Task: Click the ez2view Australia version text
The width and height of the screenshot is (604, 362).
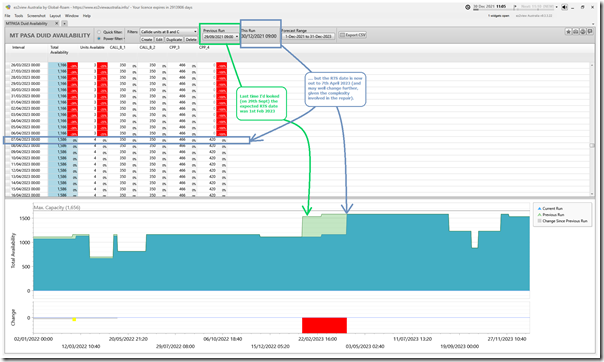Action: pyautogui.click(x=534, y=16)
